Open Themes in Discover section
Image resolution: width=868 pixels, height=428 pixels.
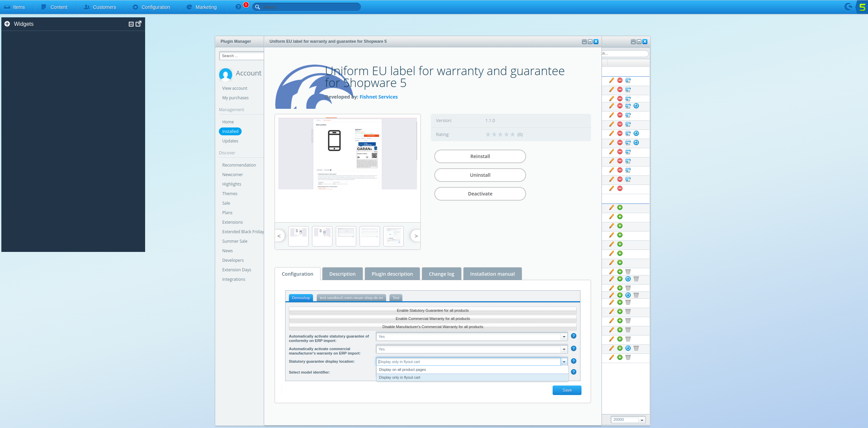[230, 194]
